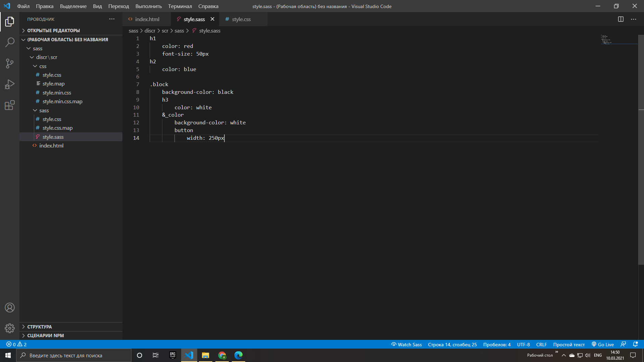The width and height of the screenshot is (644, 362).
Task: Change language mode Простой текст
Action: coord(569,345)
